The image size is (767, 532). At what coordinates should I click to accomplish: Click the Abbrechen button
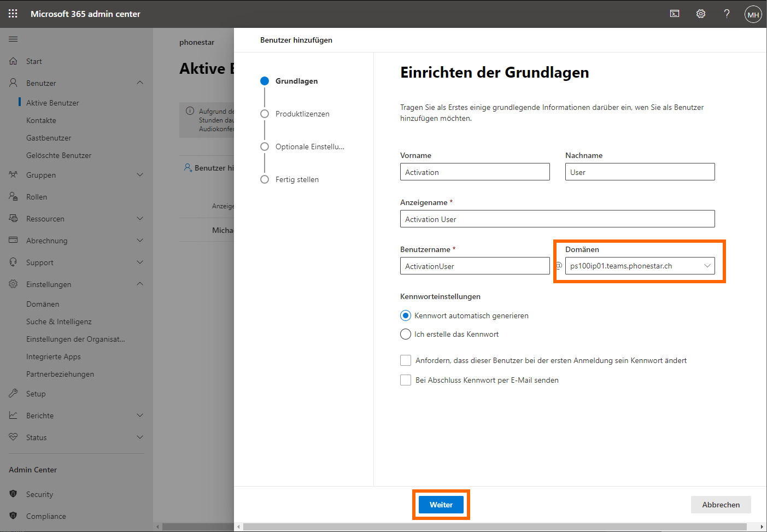pos(721,505)
